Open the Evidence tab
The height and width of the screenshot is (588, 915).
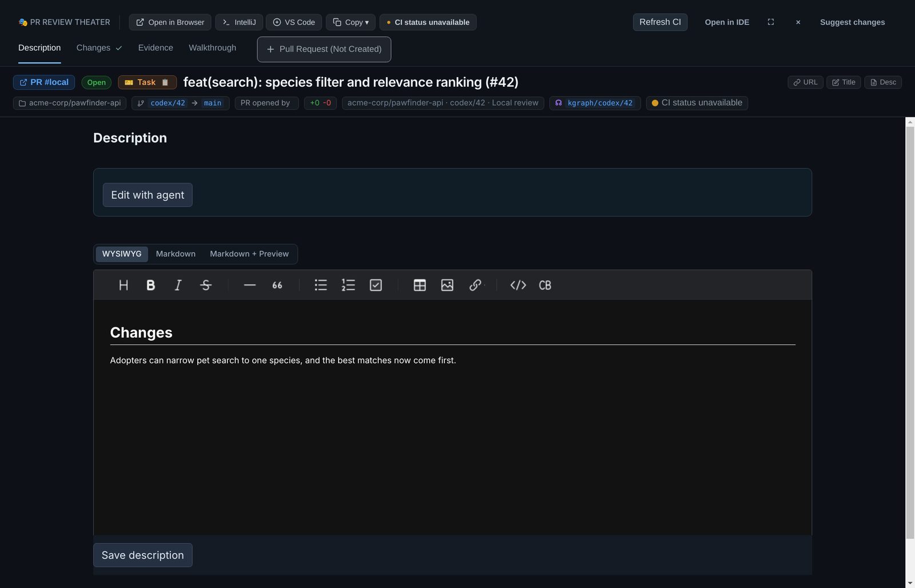coord(156,48)
